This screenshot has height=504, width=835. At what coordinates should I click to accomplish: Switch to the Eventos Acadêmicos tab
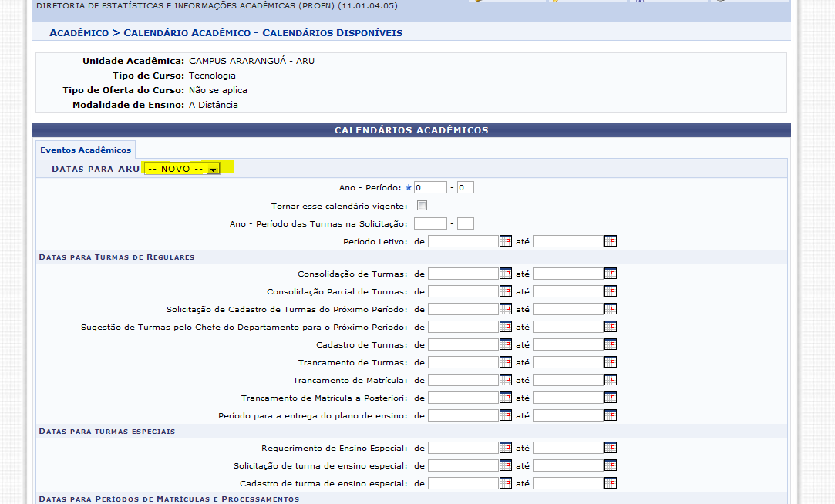click(x=84, y=150)
